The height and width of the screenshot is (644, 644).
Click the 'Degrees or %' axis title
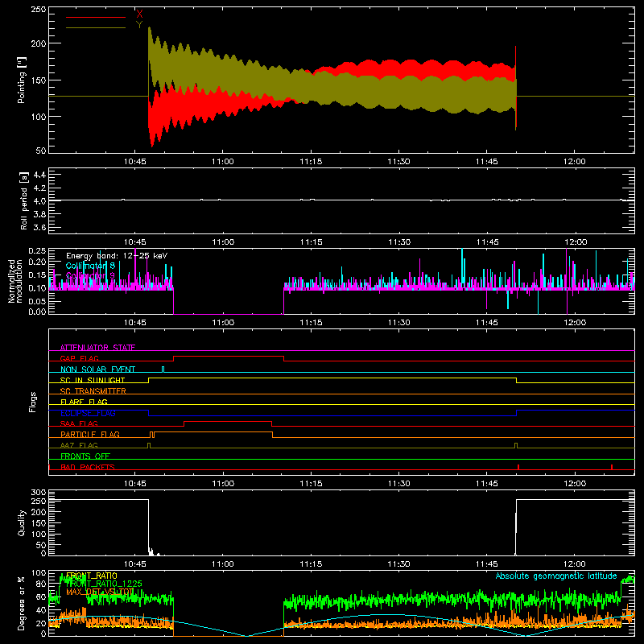[22, 603]
